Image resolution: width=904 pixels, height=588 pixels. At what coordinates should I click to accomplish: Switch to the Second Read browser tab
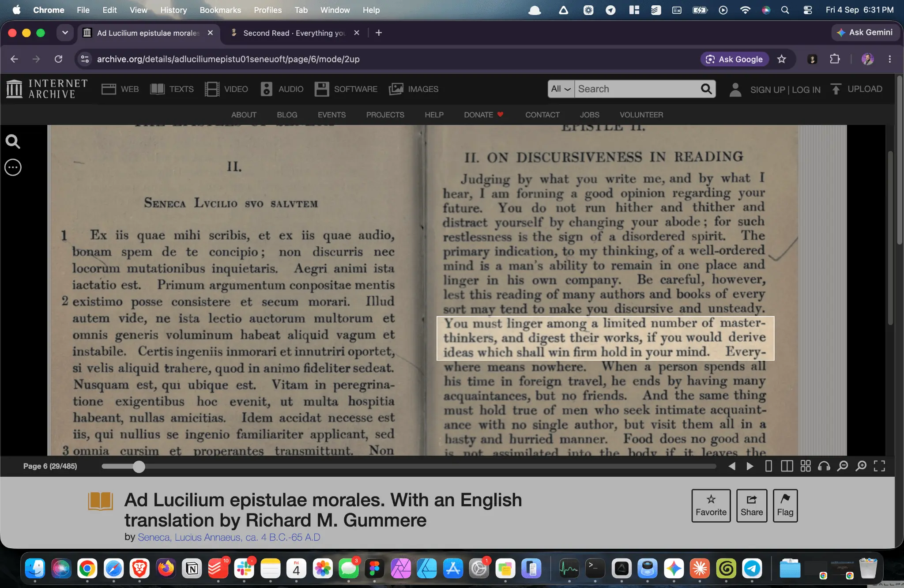point(295,33)
